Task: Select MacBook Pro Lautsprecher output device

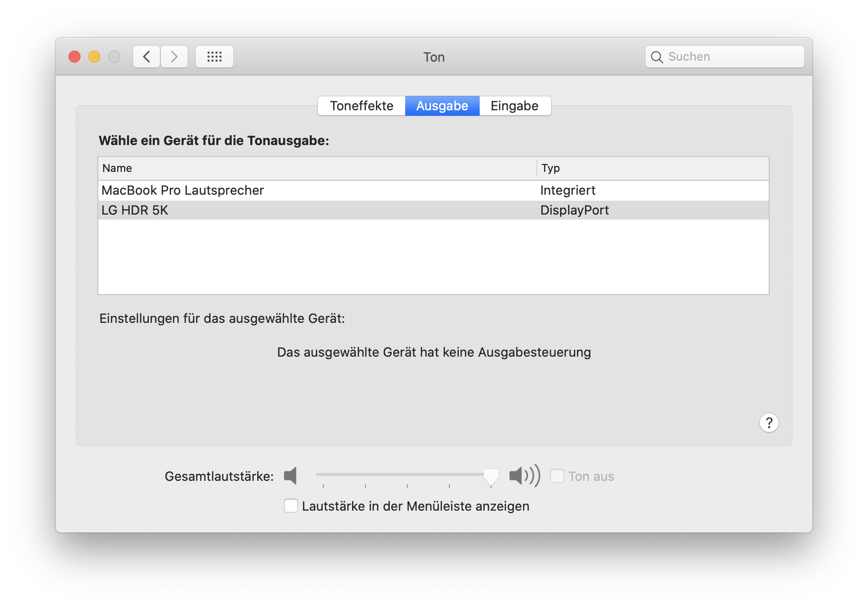Action: 434,190
